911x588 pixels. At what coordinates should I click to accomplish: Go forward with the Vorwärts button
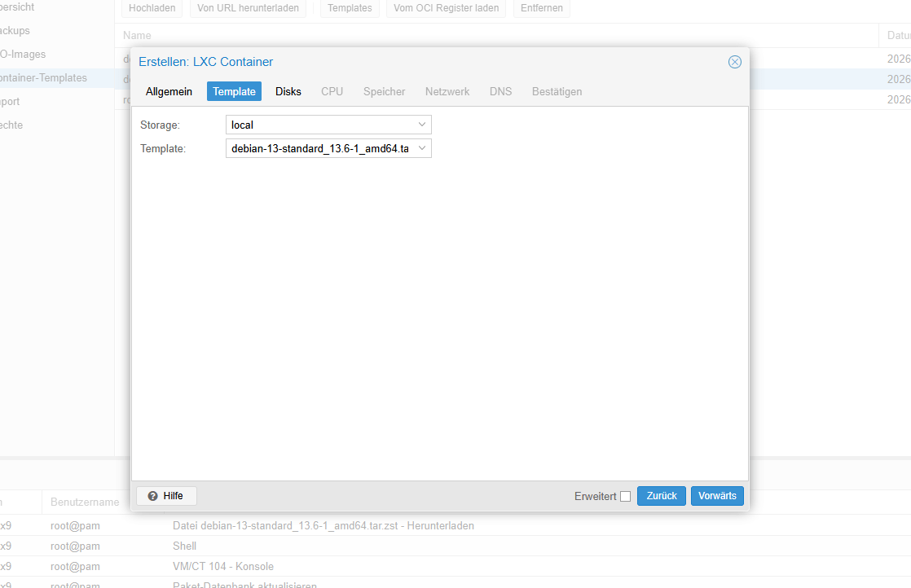(717, 496)
